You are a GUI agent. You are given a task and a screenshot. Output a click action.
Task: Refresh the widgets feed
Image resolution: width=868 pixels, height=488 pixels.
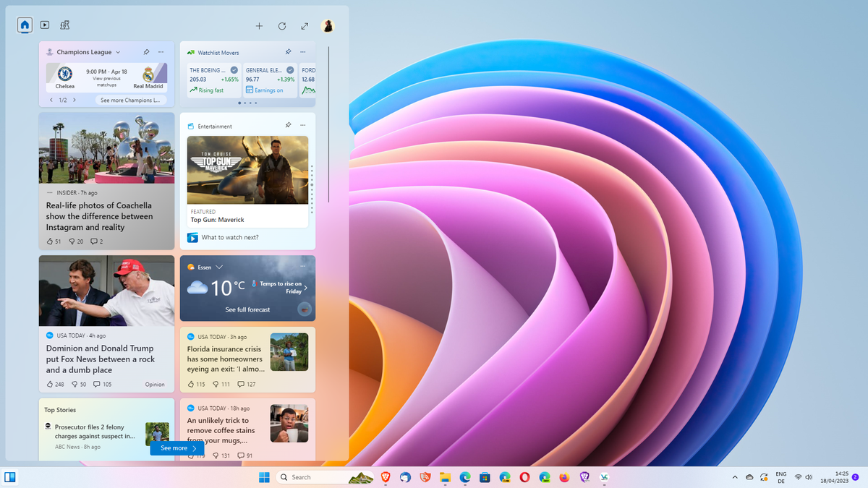282,26
